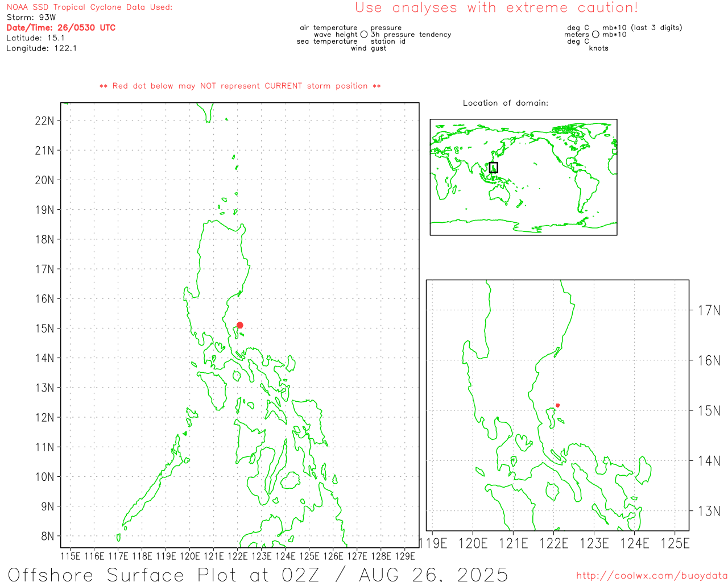The height and width of the screenshot is (582, 728).
Task: Click the 128E longitude label
Action: click(x=380, y=556)
